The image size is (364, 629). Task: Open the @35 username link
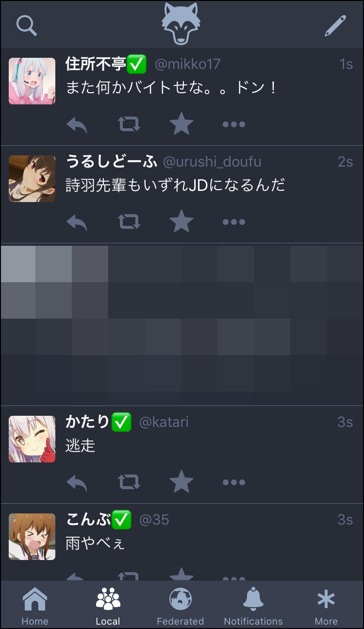[154, 520]
